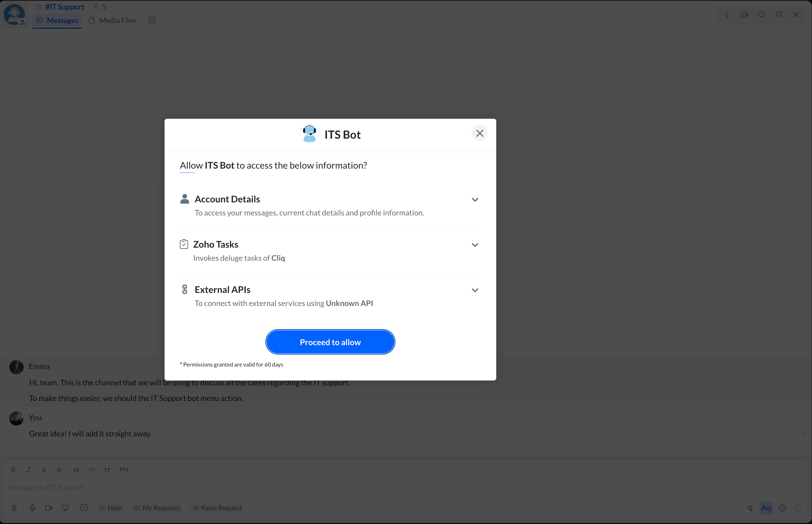Open the magic wand AI assist icon
Screen dimensions: 812x524
click(750, 508)
